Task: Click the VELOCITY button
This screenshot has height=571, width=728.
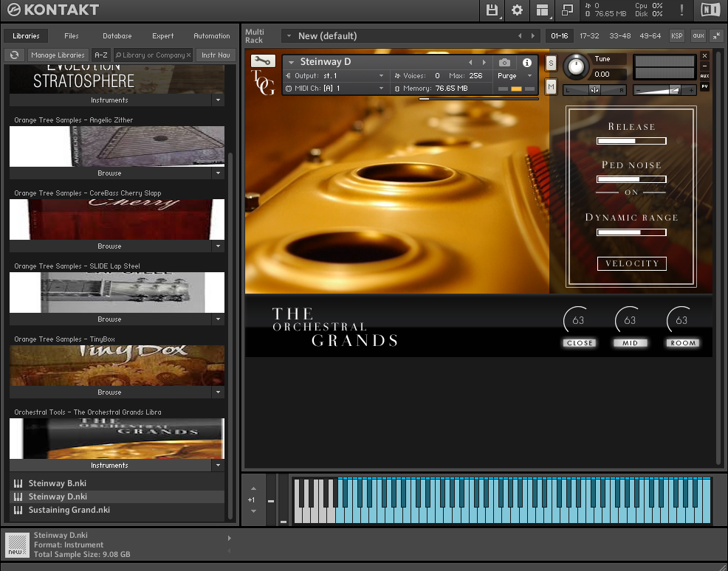Action: coord(632,263)
